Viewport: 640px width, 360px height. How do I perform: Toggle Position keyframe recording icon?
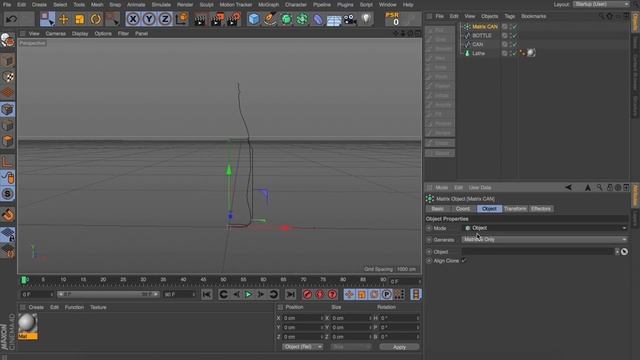coord(349,294)
